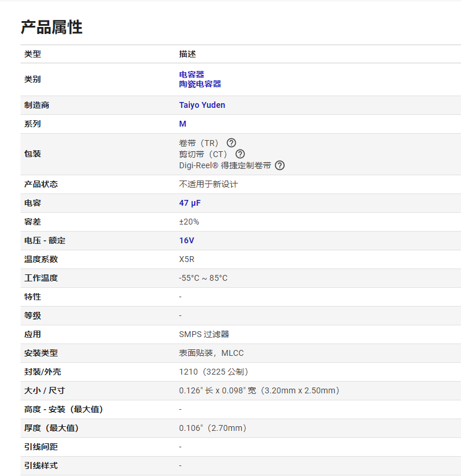Click the 不适用于新设计 product status text
The height and width of the screenshot is (476, 461).
click(x=208, y=184)
